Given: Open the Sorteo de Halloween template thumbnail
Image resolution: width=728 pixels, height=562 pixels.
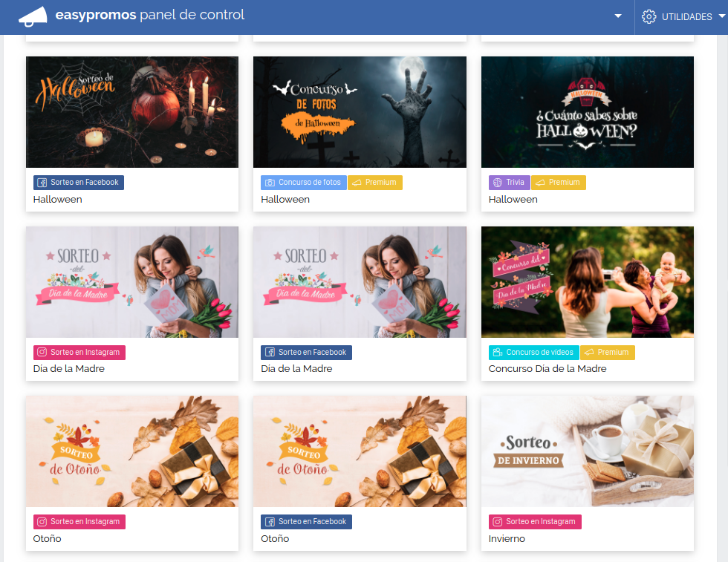Looking at the screenshot, I should pos(132,112).
